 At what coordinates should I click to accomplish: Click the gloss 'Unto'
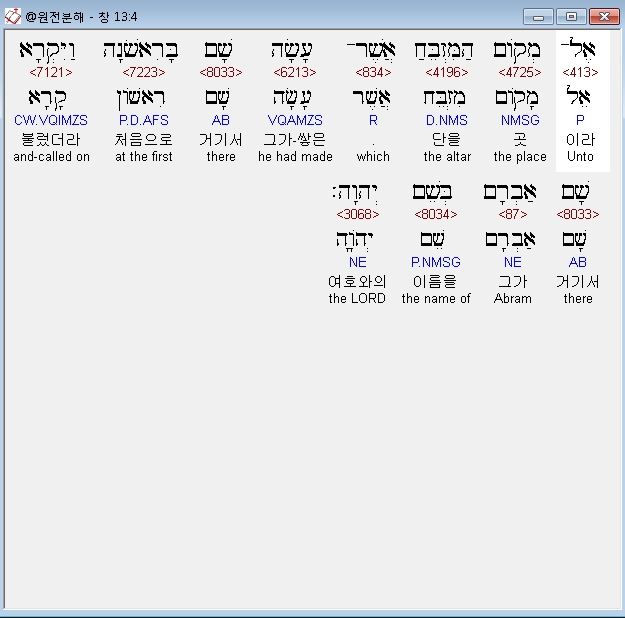click(580, 156)
